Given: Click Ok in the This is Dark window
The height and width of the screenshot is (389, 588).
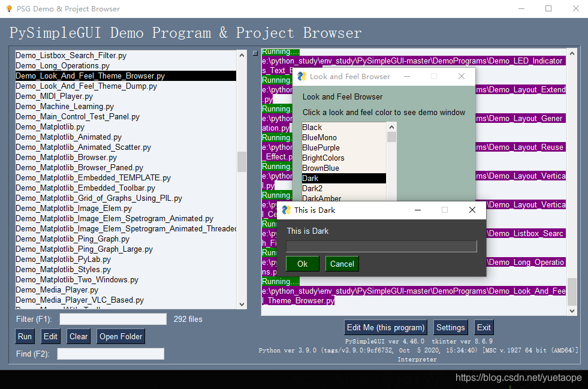Looking at the screenshot, I should click(x=302, y=264).
